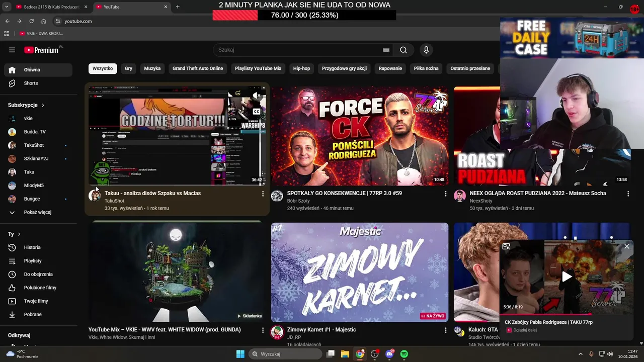
Task: Open Windows Start menu
Action: coord(240,354)
